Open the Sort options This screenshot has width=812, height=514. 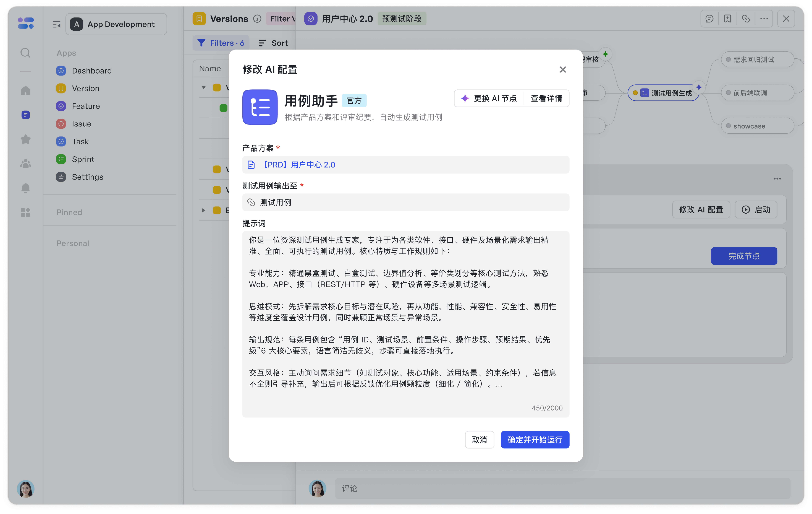[273, 43]
